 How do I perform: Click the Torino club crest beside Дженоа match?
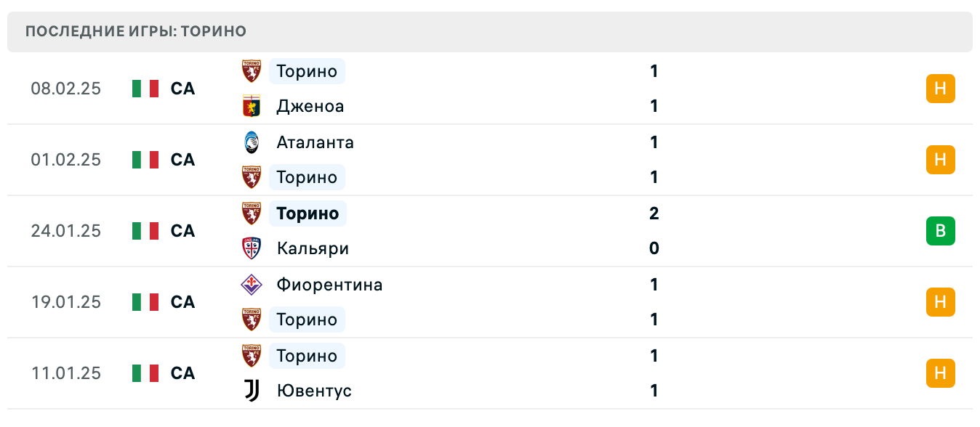(x=251, y=70)
